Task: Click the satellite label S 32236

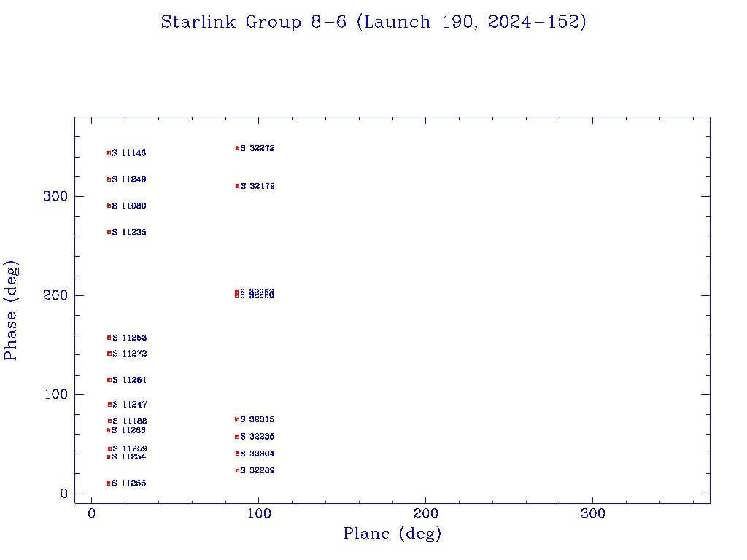Action: [258, 437]
